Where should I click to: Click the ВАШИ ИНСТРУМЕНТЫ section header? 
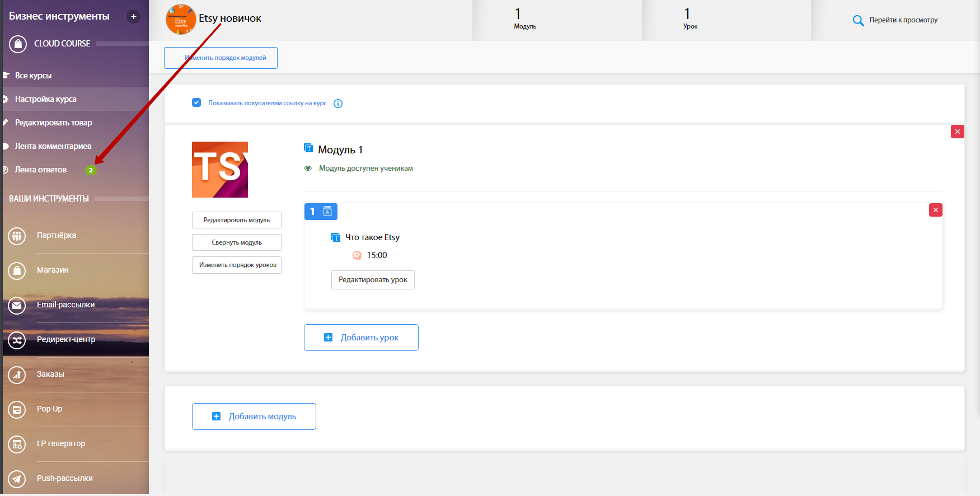pyautogui.click(x=49, y=199)
